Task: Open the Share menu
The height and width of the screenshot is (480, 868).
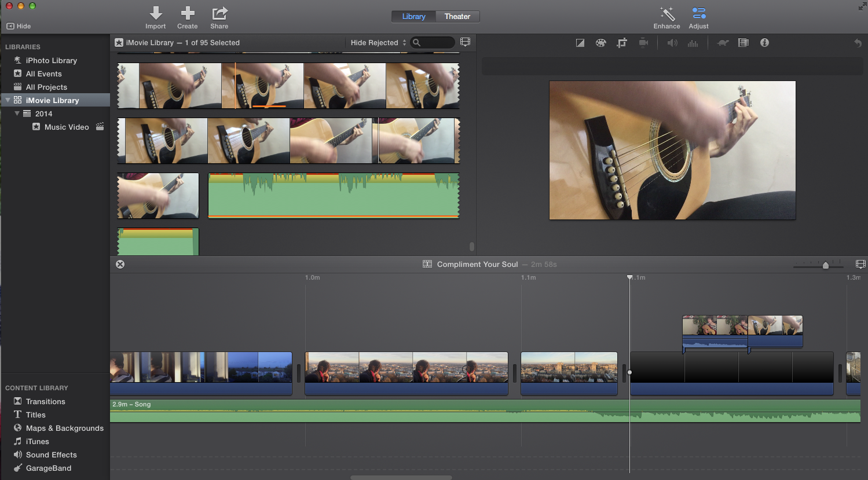Action: tap(219, 18)
